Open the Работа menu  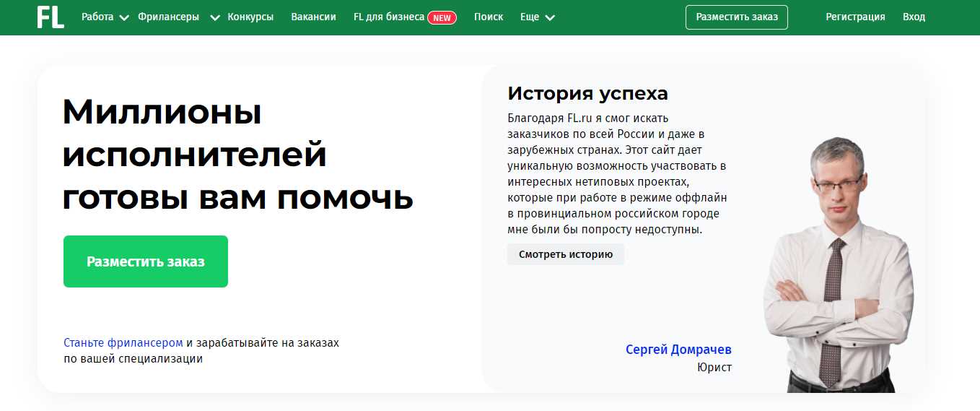97,17
